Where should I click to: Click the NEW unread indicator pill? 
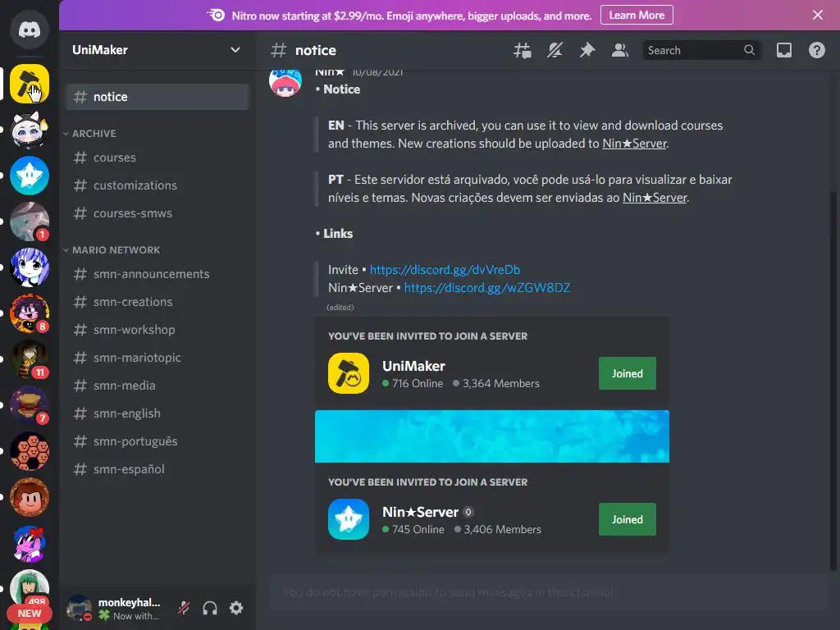[x=30, y=614]
